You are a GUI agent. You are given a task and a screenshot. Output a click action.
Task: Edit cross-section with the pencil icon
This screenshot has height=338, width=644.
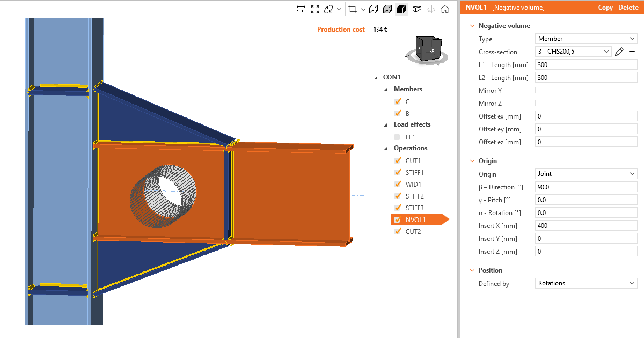[619, 52]
